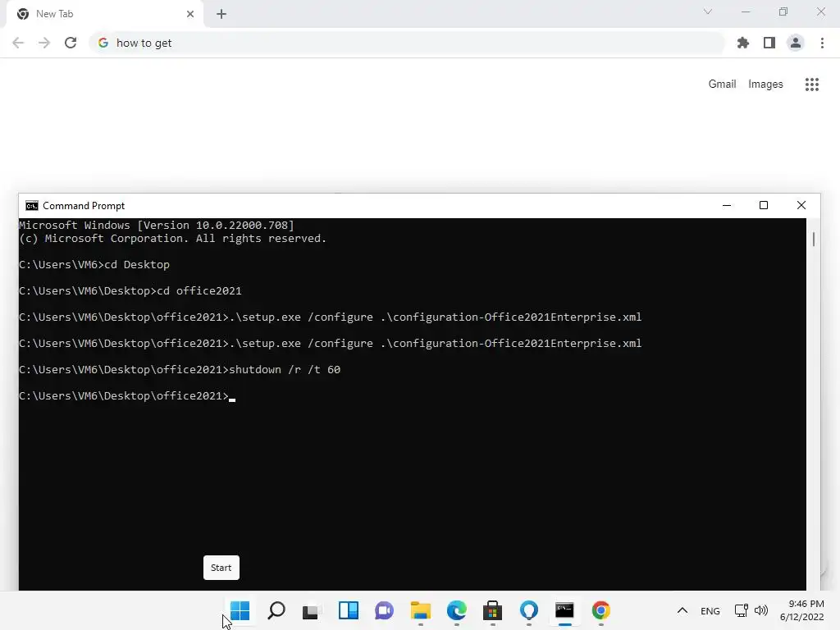
Task: Open Chrome three-dot menu
Action: pos(822,43)
